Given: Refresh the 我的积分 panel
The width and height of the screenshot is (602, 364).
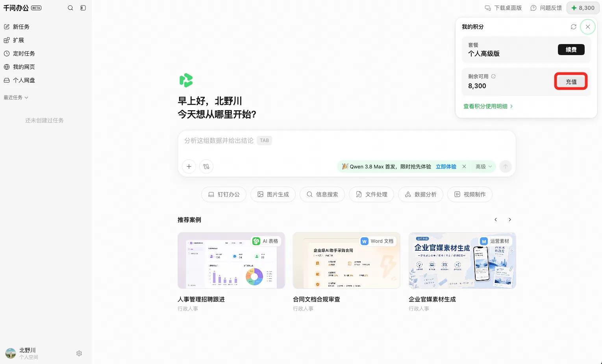Looking at the screenshot, I should point(574,27).
